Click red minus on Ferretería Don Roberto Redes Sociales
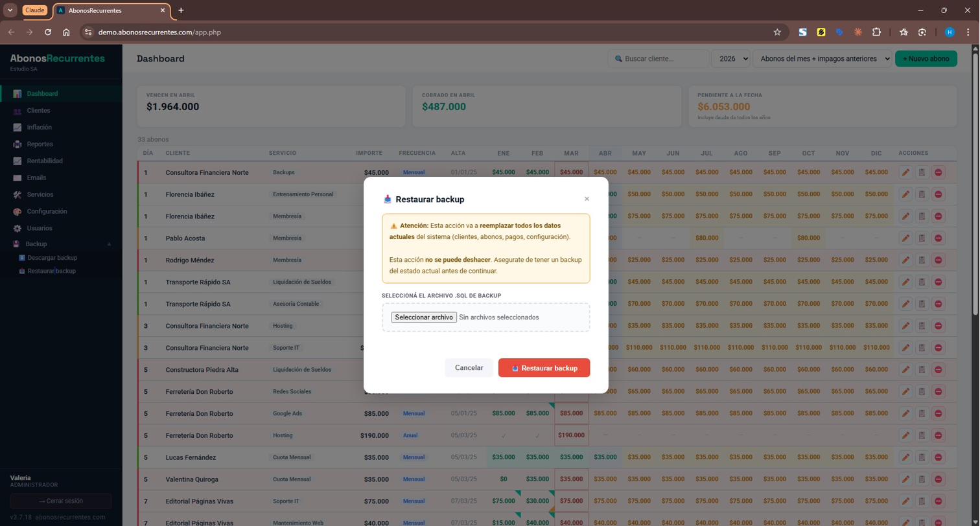 pos(938,392)
